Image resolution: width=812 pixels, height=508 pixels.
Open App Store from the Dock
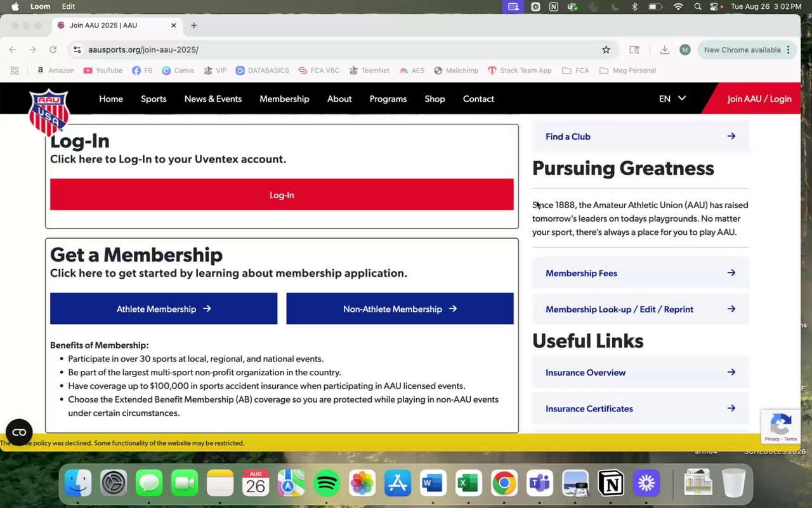coord(398,484)
